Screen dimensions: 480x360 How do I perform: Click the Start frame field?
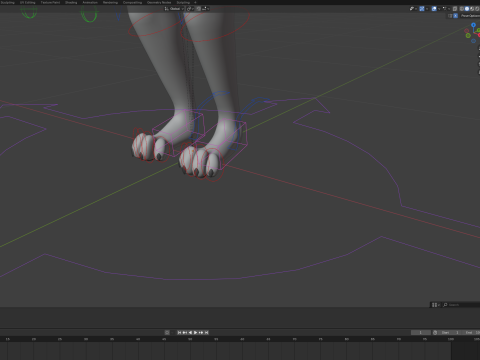point(450,332)
